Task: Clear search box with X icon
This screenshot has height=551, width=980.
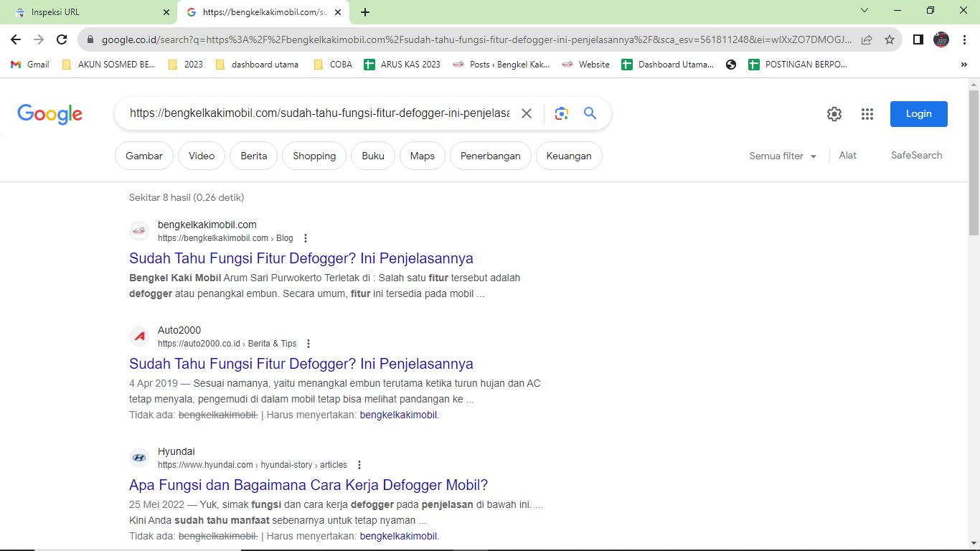Action: click(527, 113)
